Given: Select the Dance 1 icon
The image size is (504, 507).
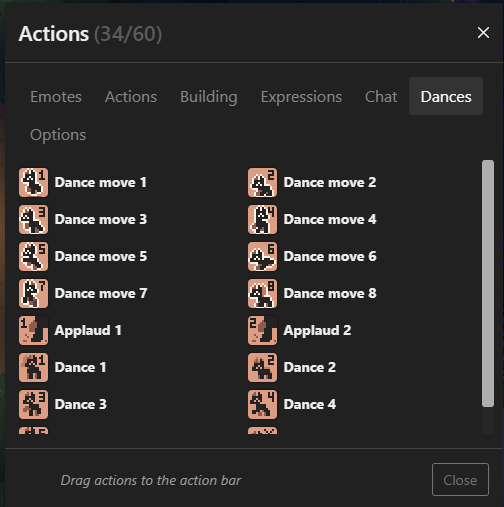Looking at the screenshot, I should (x=33, y=367).
